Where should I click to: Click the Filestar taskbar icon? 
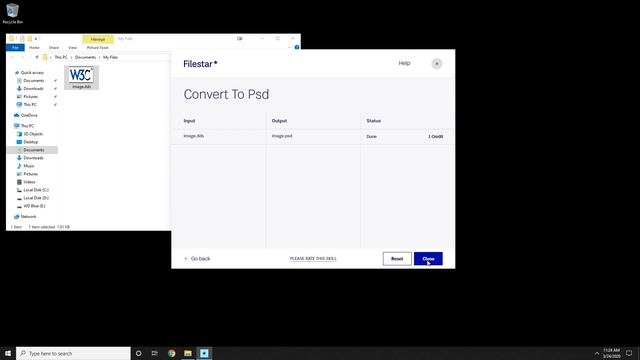tap(204, 353)
